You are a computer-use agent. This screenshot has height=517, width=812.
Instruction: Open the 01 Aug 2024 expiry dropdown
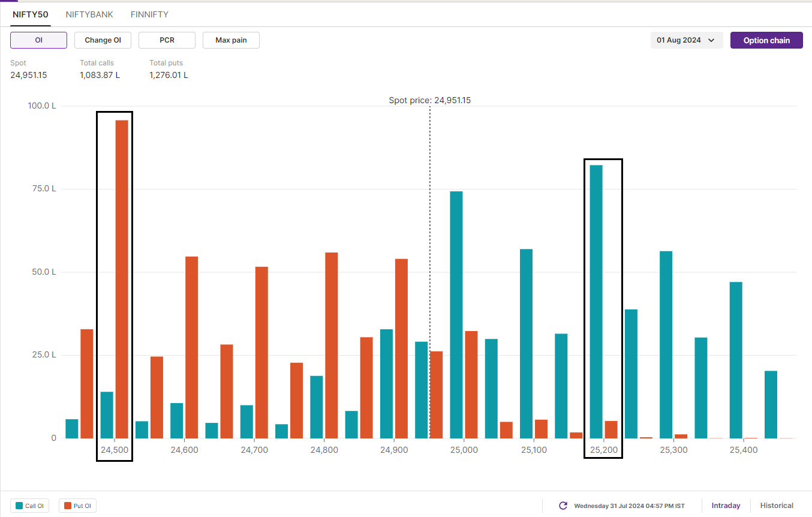[687, 40]
